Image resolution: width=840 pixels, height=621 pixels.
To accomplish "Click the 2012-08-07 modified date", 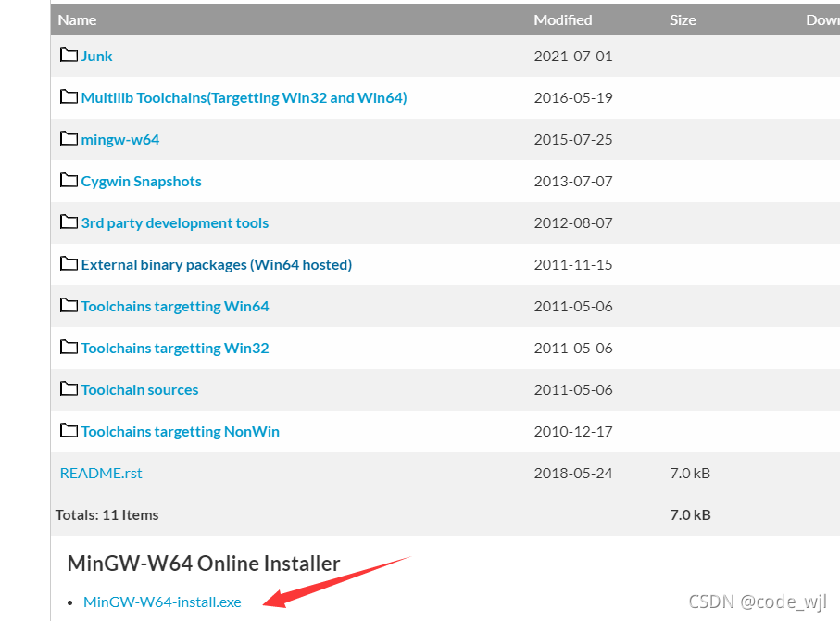I will tap(572, 223).
